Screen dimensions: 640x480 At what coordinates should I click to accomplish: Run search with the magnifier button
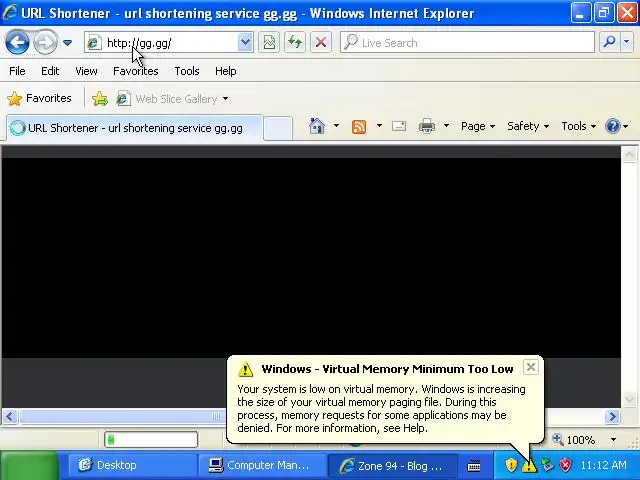click(x=609, y=42)
